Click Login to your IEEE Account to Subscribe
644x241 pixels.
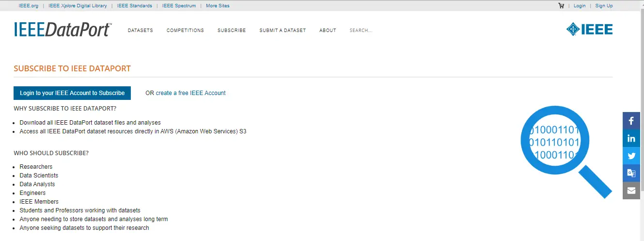pyautogui.click(x=72, y=93)
